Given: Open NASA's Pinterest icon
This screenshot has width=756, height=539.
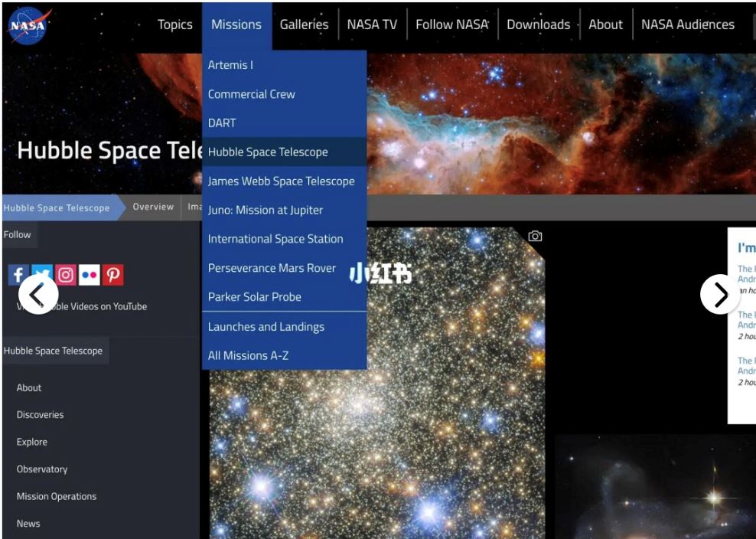Looking at the screenshot, I should point(113,275).
